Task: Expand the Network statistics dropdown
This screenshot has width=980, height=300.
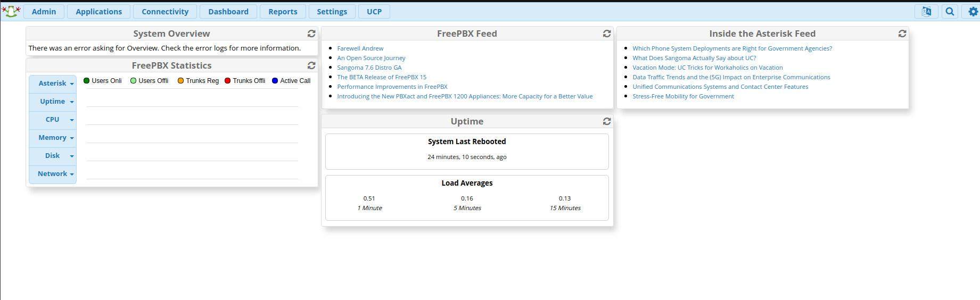Action: 53,174
